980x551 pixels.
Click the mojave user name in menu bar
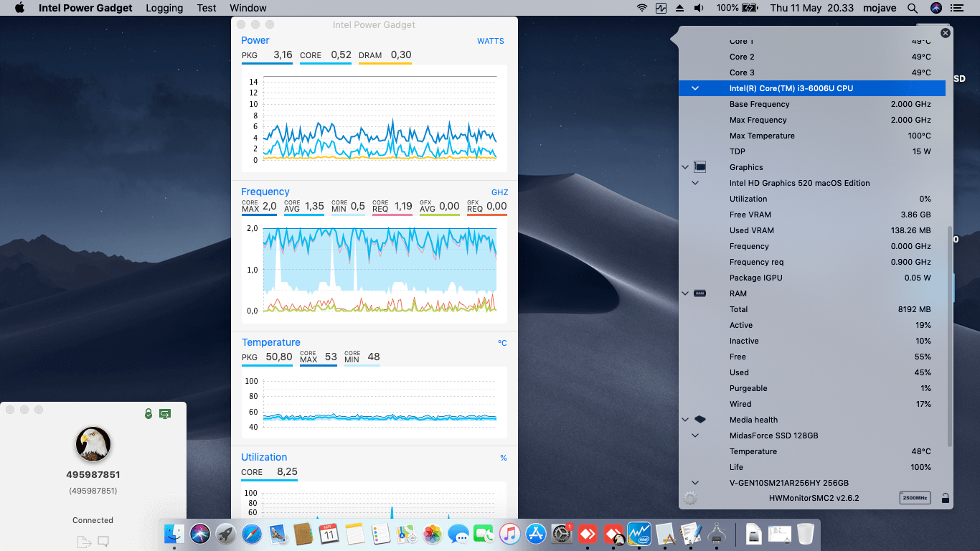pyautogui.click(x=880, y=8)
